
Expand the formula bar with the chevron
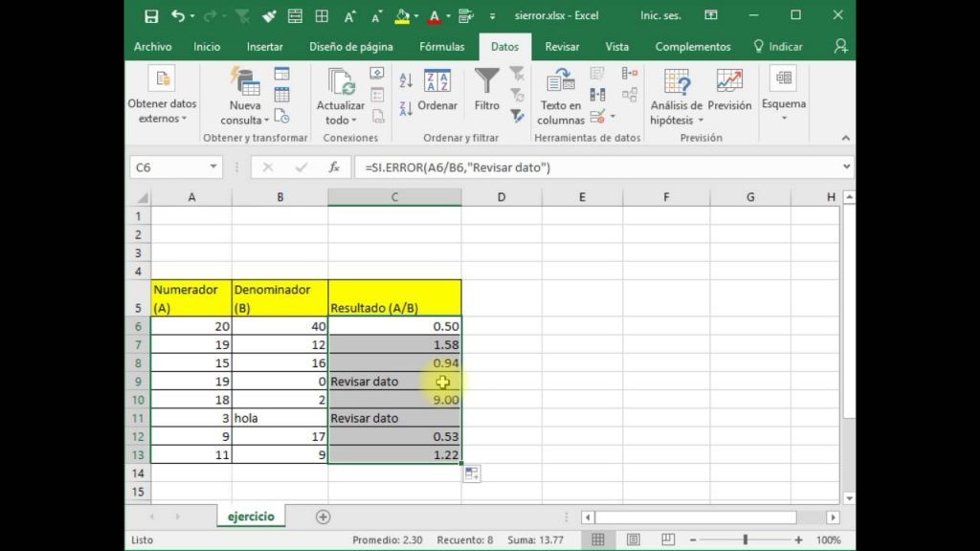click(x=846, y=167)
